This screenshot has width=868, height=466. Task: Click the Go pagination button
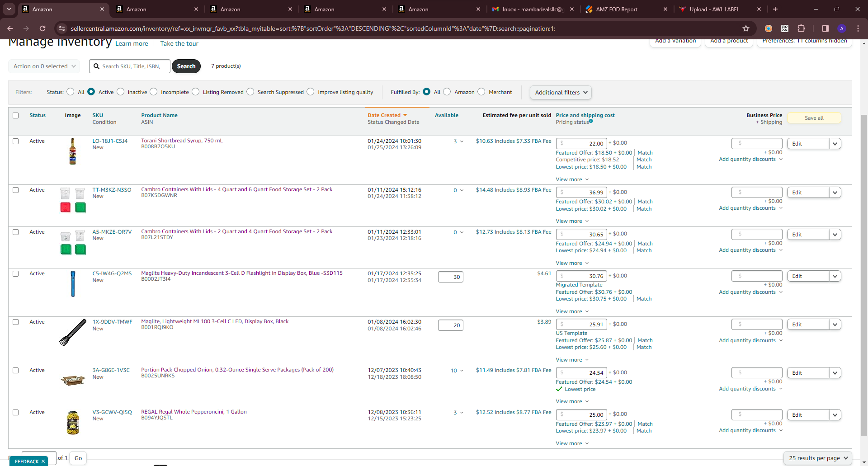point(78,458)
